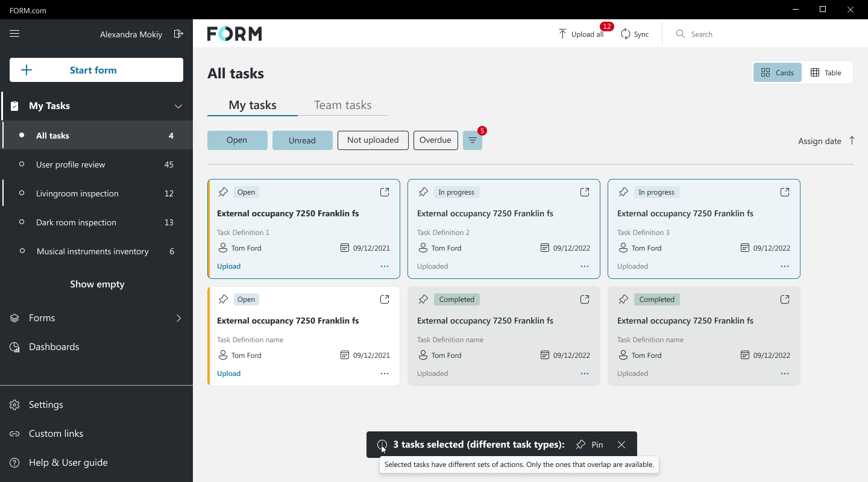
Task: Collapse the My Tasks section chevron
Action: (178, 106)
